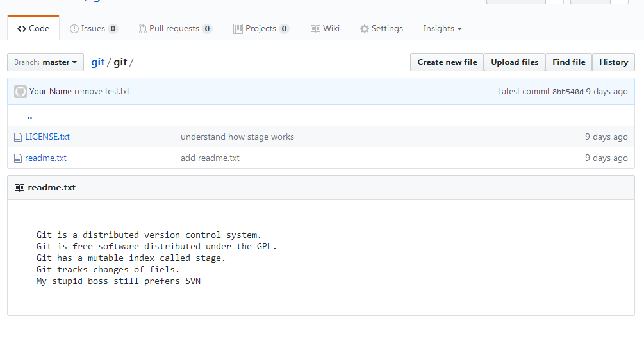This screenshot has width=644, height=341.
Task: Click the Pull requests count badge
Action: 208,29
